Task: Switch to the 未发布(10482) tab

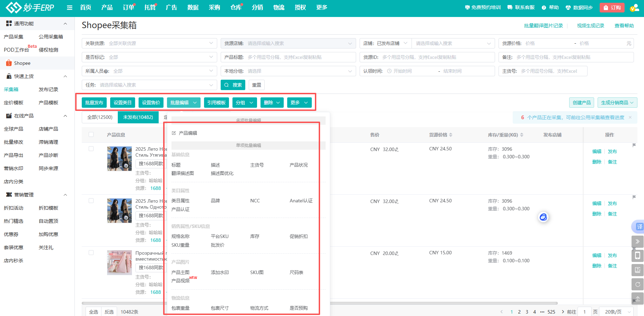Action: click(138, 117)
